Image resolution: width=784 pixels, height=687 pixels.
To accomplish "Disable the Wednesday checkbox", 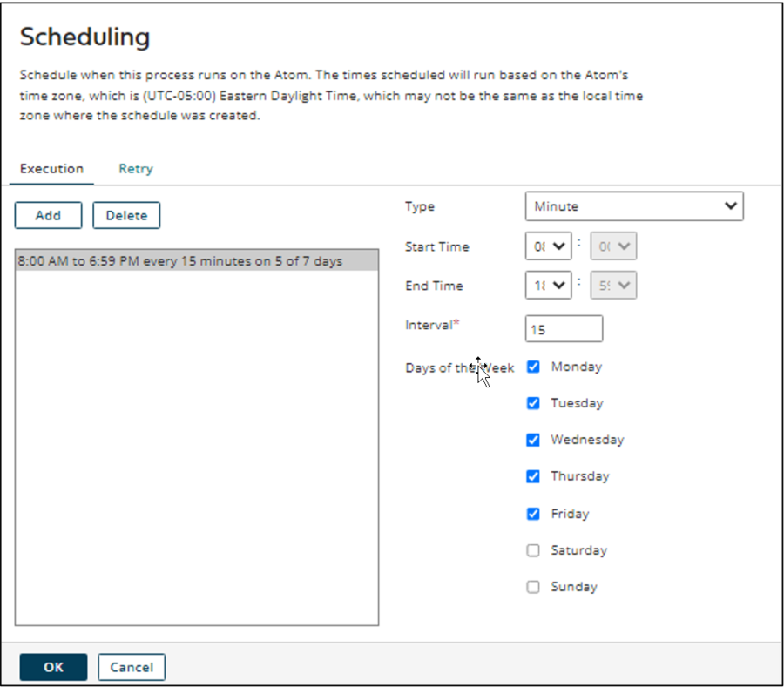I will 533,440.
